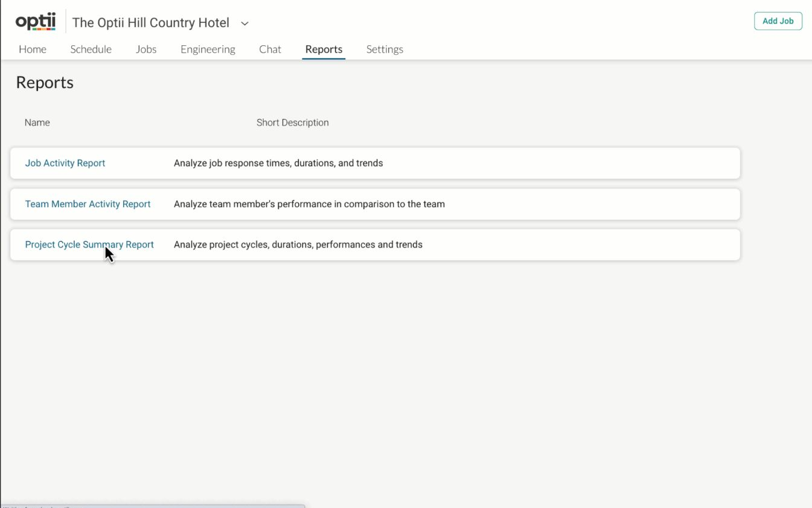Image resolution: width=812 pixels, height=508 pixels.
Task: Select the Reports tab
Action: (324, 50)
